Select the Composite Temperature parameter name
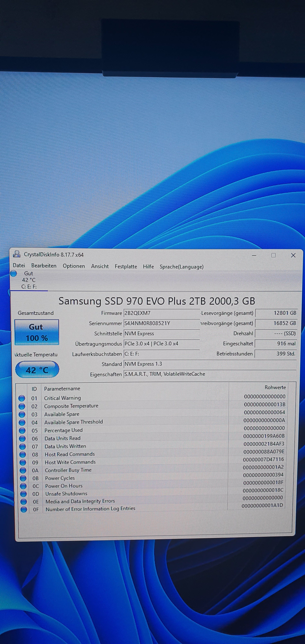 point(71,406)
